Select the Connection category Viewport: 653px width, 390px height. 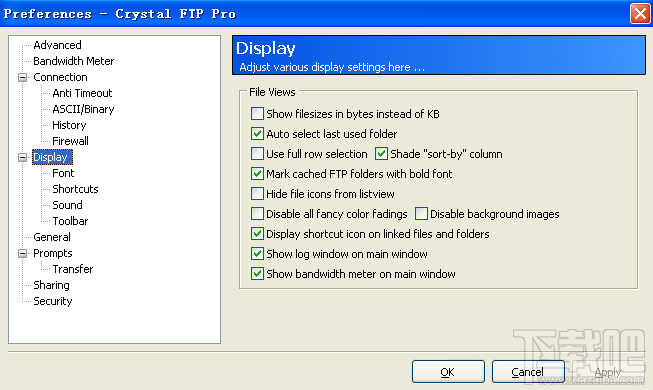tap(60, 77)
